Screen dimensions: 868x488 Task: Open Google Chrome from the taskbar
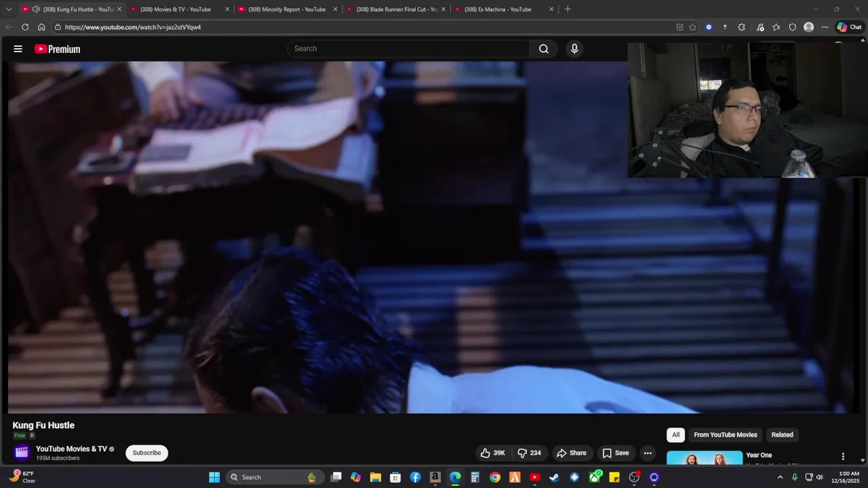tap(495, 477)
